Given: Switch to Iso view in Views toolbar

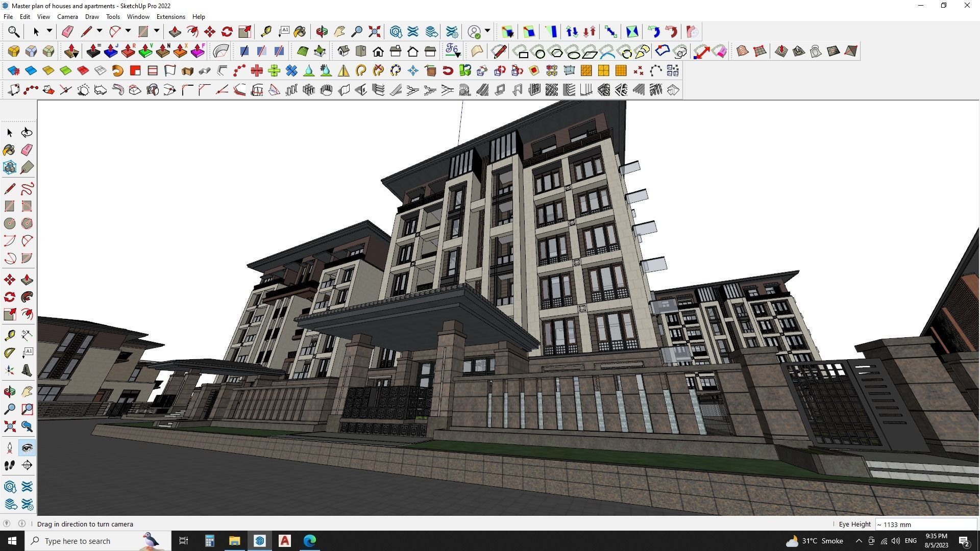Looking at the screenshot, I should [344, 51].
